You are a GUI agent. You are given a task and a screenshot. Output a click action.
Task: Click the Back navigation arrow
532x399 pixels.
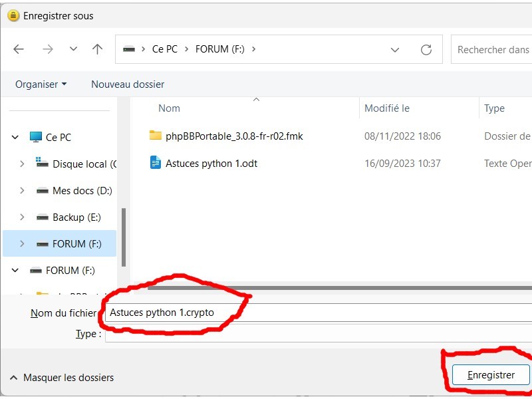(x=19, y=49)
